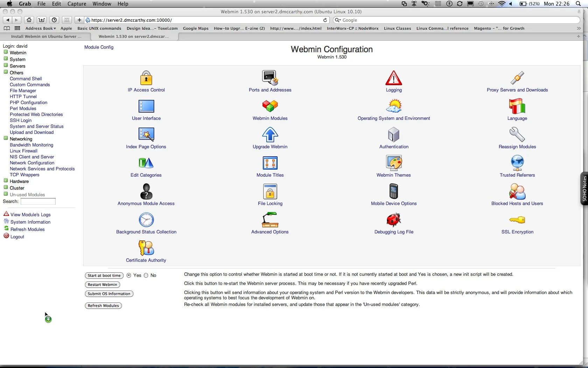Open the Module Config link
Screen dimensions: 588x368
point(99,47)
